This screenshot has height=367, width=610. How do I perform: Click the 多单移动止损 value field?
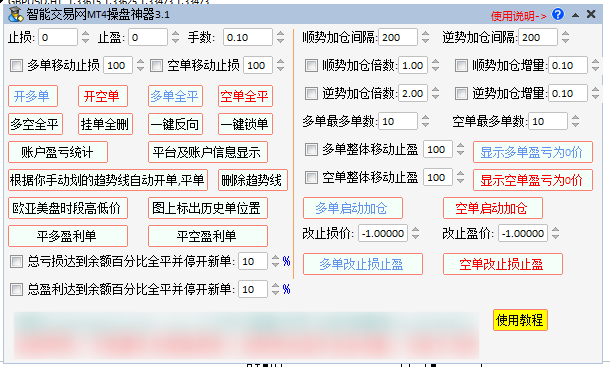pyautogui.click(x=118, y=65)
